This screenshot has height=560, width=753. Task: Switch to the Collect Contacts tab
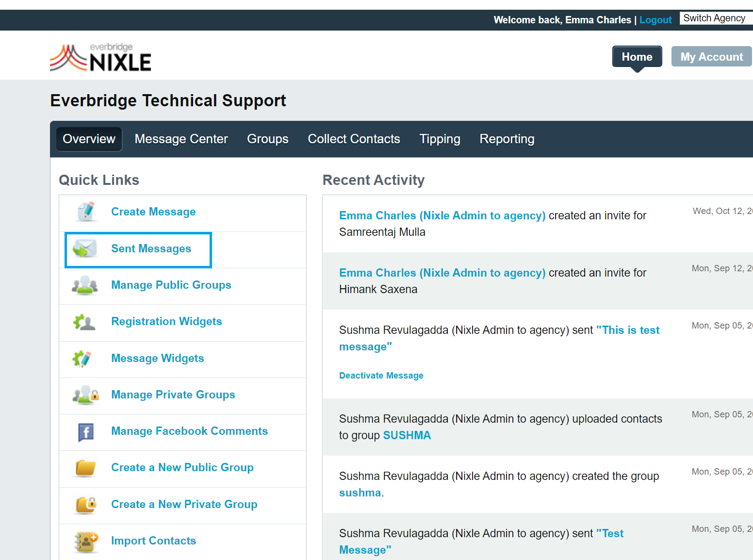click(x=354, y=139)
